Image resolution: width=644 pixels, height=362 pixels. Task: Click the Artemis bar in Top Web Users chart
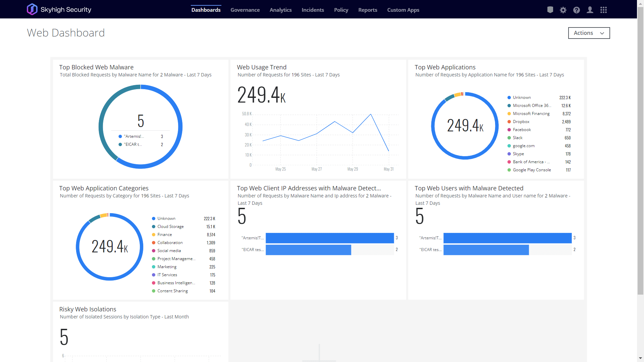pos(507,238)
